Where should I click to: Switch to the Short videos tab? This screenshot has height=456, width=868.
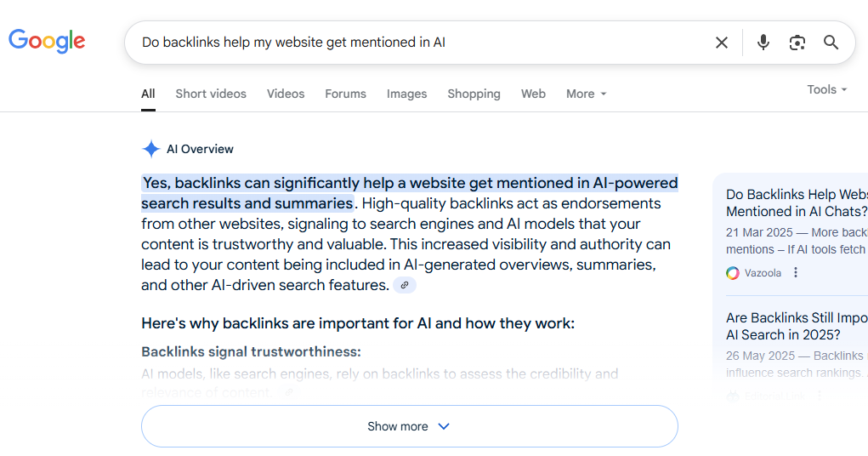(211, 94)
